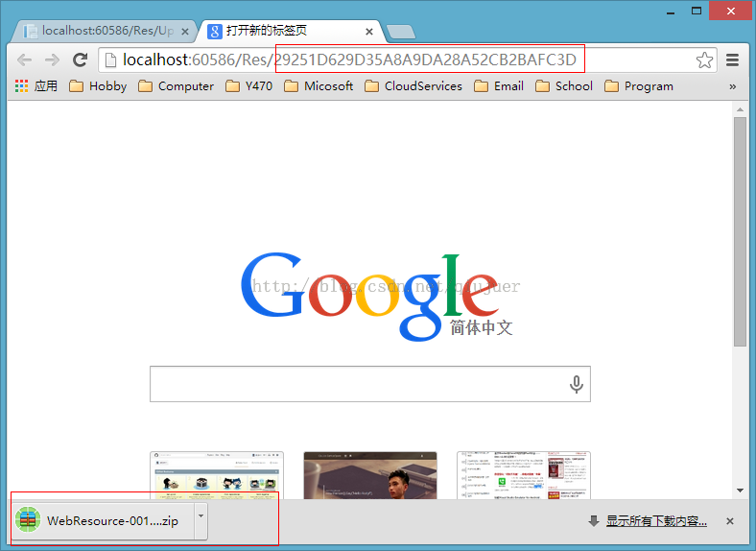This screenshot has height=551, width=756.
Task: Reload the current page
Action: click(80, 60)
